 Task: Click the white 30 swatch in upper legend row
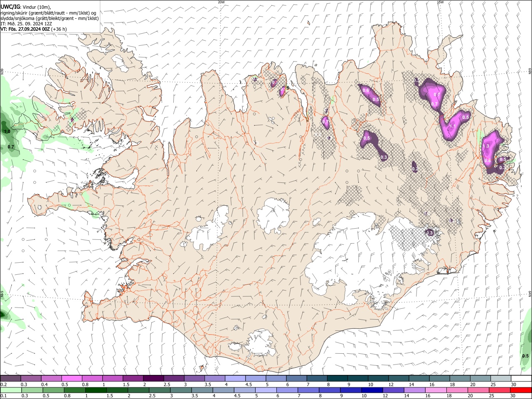pos(521,378)
